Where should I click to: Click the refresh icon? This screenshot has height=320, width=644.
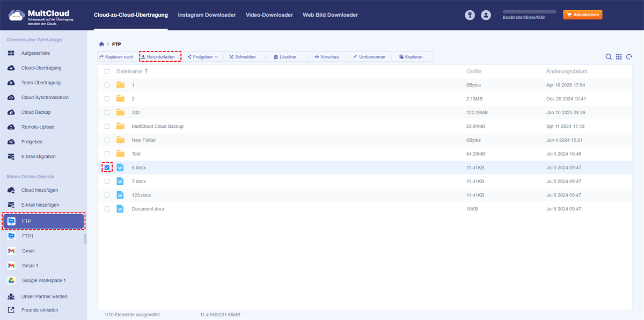tap(629, 57)
